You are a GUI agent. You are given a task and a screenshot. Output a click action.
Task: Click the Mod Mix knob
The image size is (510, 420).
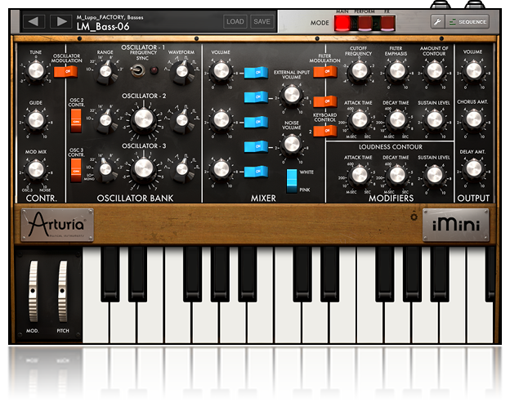pyautogui.click(x=36, y=169)
